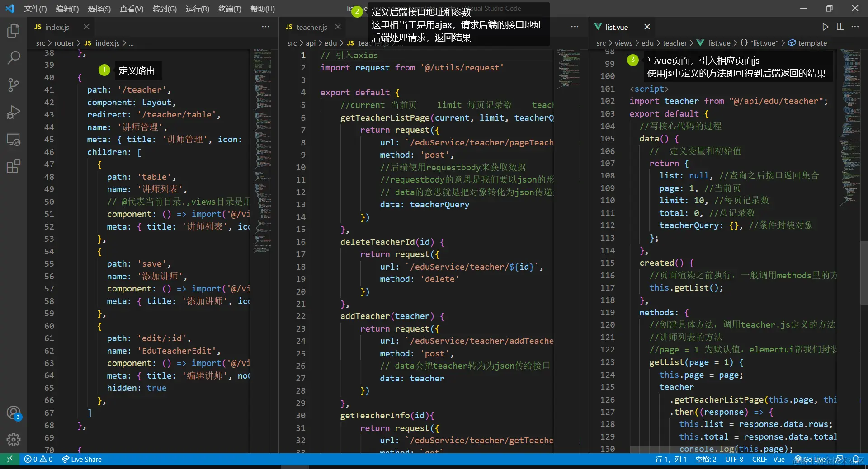Image resolution: width=868 pixels, height=469 pixels.
Task: Open the Remote Explorer view
Action: point(14,140)
